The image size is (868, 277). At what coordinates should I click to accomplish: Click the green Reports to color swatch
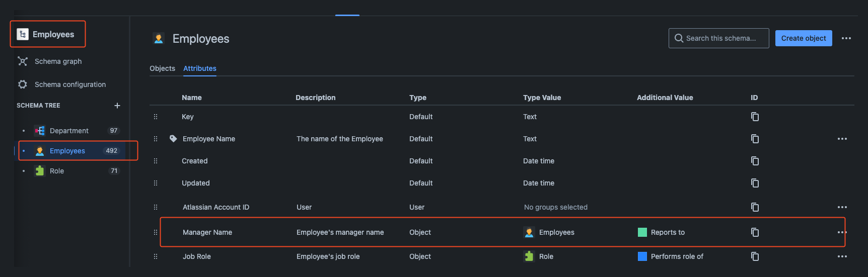tap(642, 232)
